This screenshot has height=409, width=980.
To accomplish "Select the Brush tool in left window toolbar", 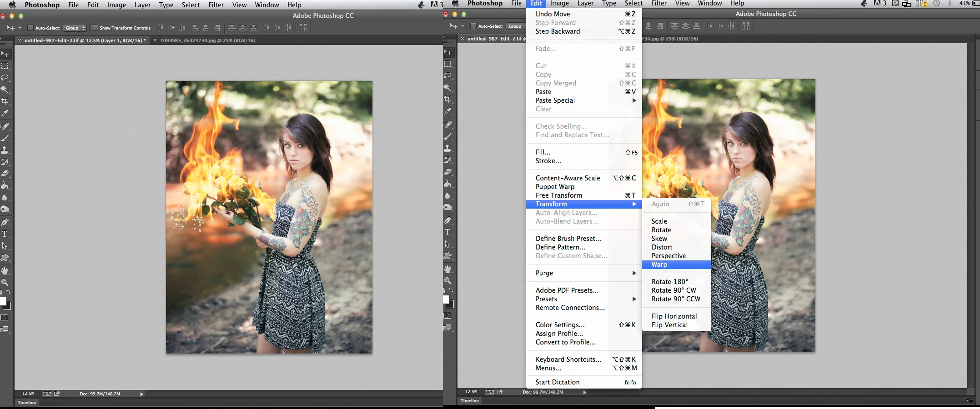I will pos(5,138).
